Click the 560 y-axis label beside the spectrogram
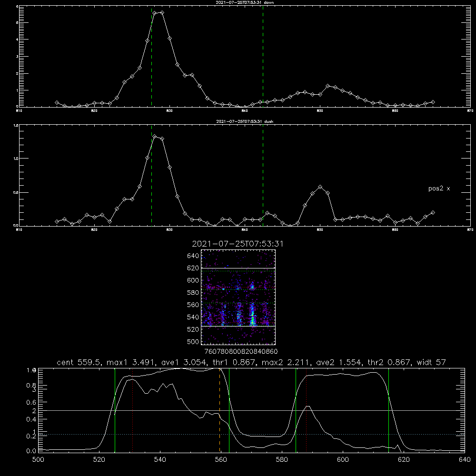 193,305
